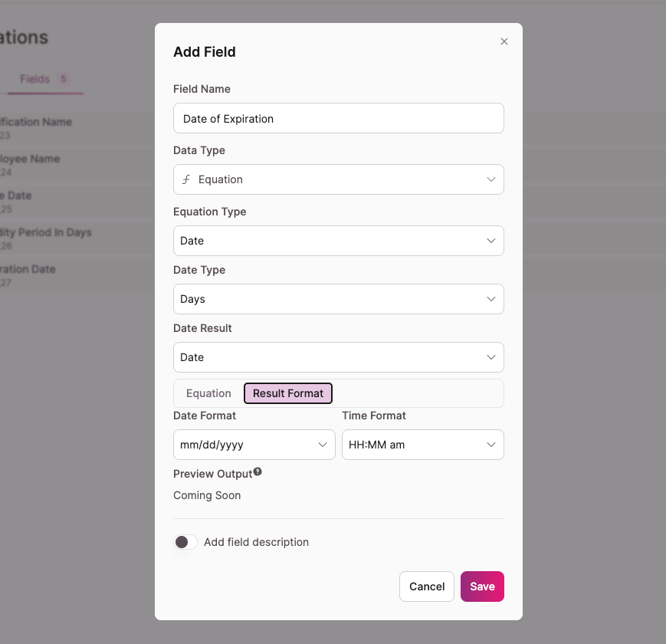Open the Date Format mm/dd/yyyy dropdown
Image resolution: width=666 pixels, height=644 pixels.
pos(254,445)
